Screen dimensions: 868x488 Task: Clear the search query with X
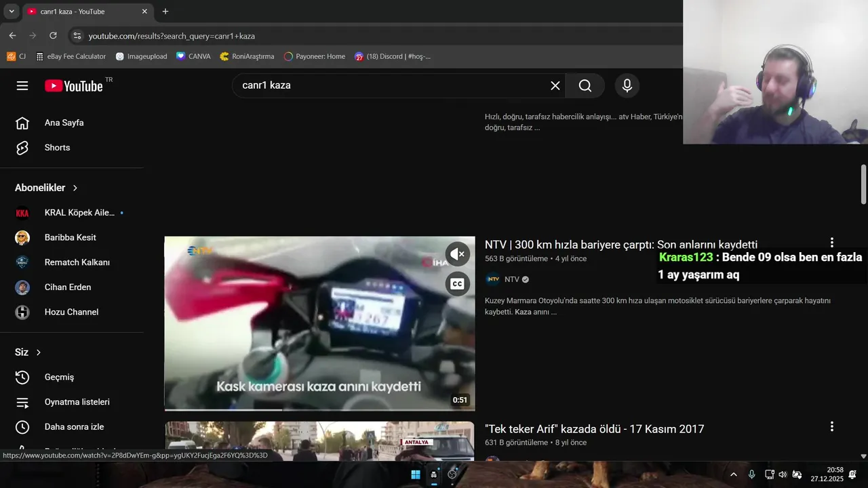555,85
